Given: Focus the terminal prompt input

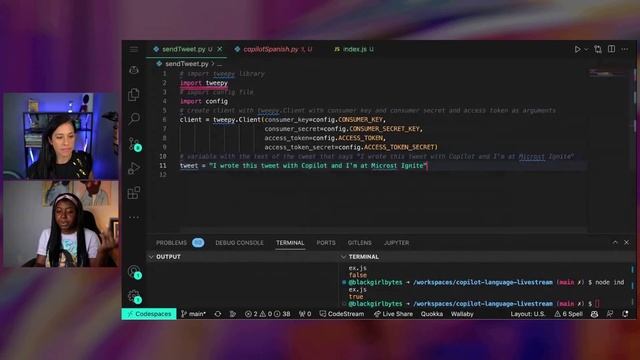Looking at the screenshot, I should (597, 304).
